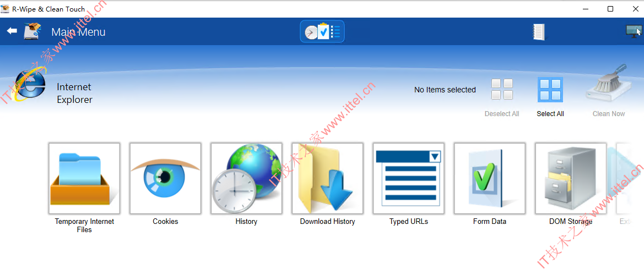The width and height of the screenshot is (644, 269).
Task: Go back using the white arrow
Action: click(12, 31)
